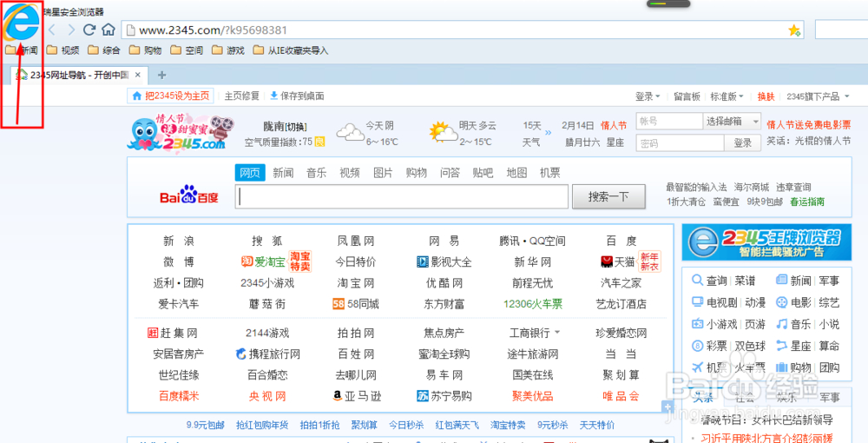The width and height of the screenshot is (868, 443).
Task: Open the 影视大全 link
Action: point(444,261)
